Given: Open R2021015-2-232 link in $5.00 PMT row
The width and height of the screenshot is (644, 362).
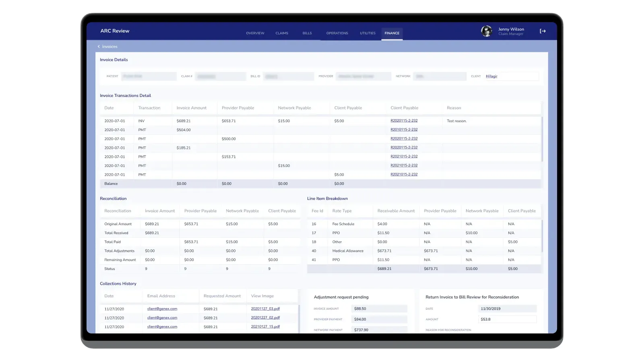Looking at the screenshot, I should 404,175.
